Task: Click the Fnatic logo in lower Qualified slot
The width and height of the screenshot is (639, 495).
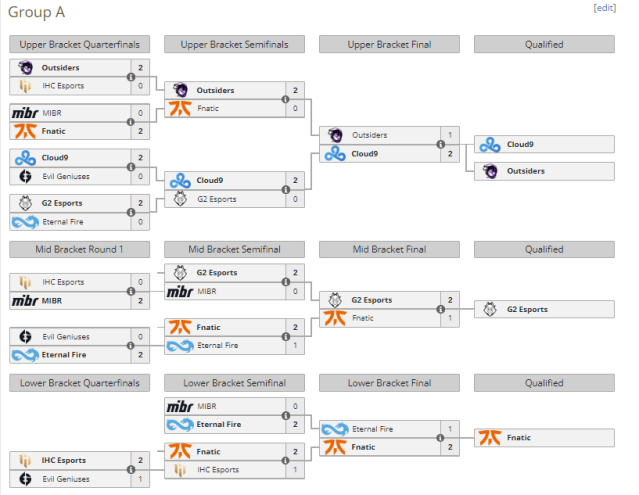Action: [490, 438]
